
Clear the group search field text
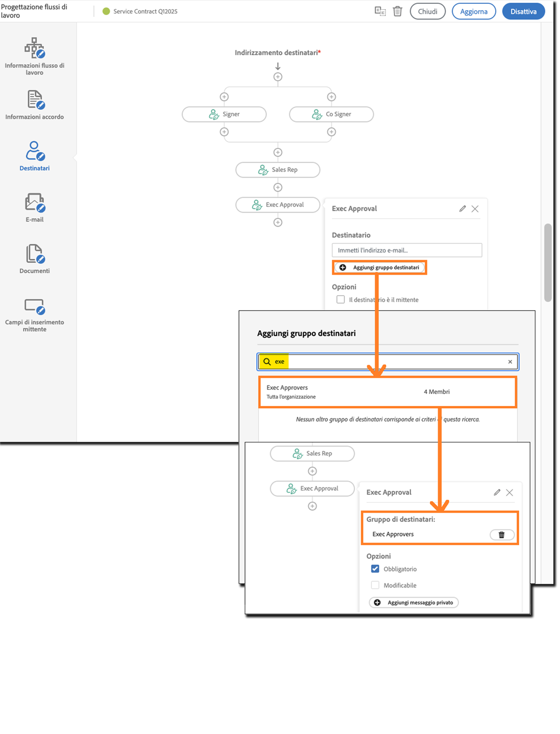click(x=510, y=362)
